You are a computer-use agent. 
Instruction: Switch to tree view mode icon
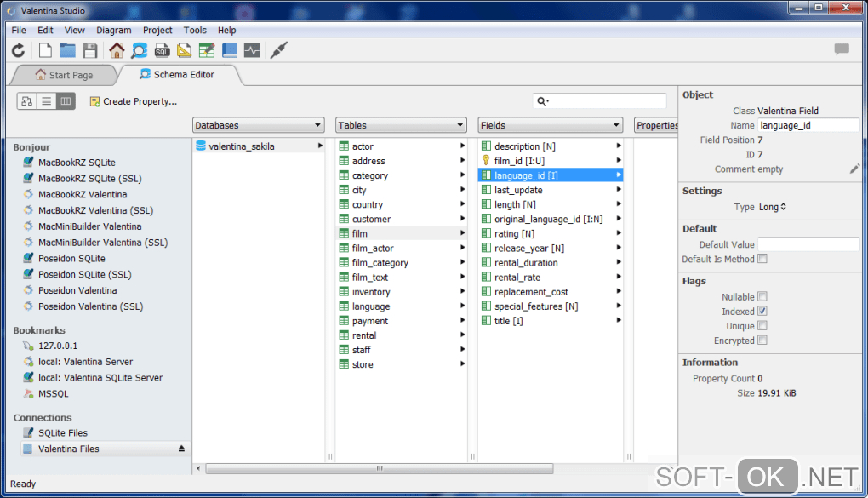coord(26,101)
